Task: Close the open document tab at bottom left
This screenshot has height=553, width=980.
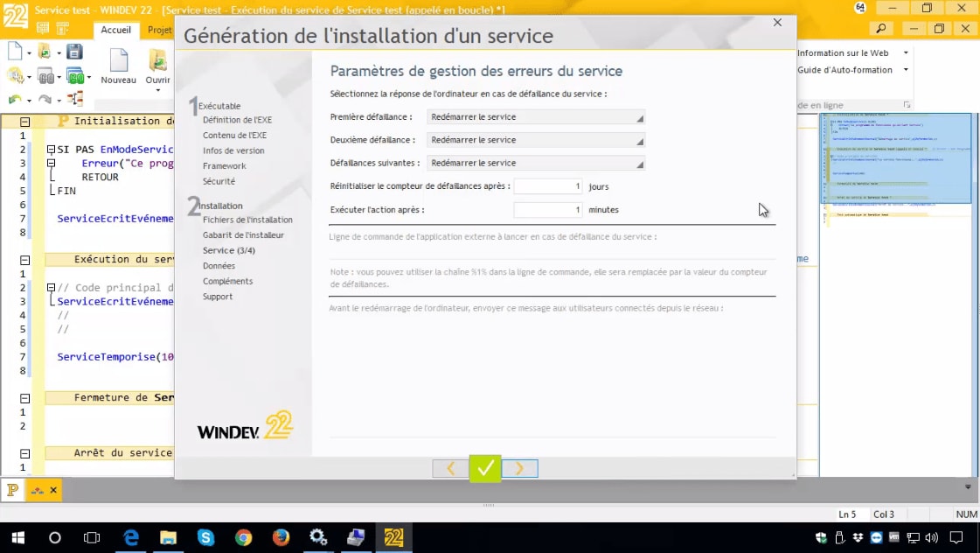Action: click(x=53, y=491)
